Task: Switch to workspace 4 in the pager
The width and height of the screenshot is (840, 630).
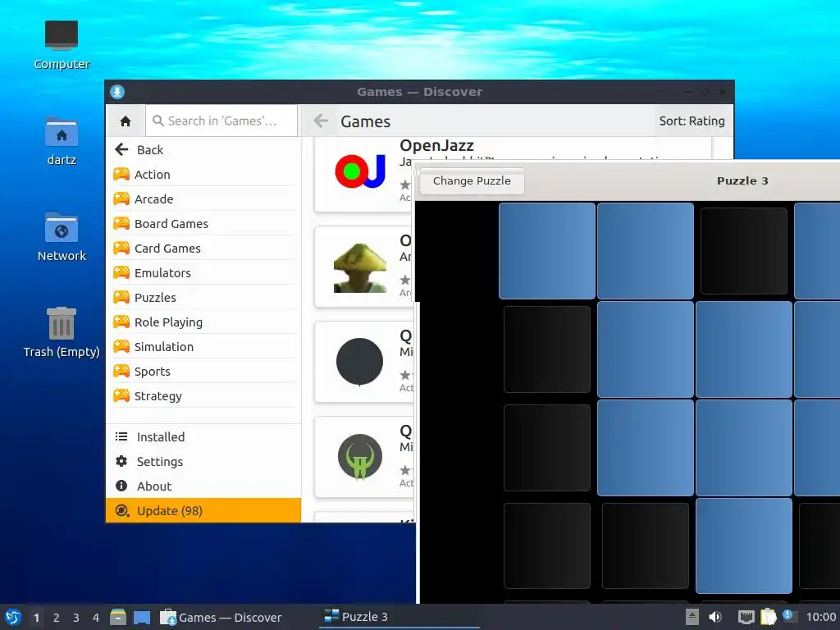Action: [x=96, y=618]
